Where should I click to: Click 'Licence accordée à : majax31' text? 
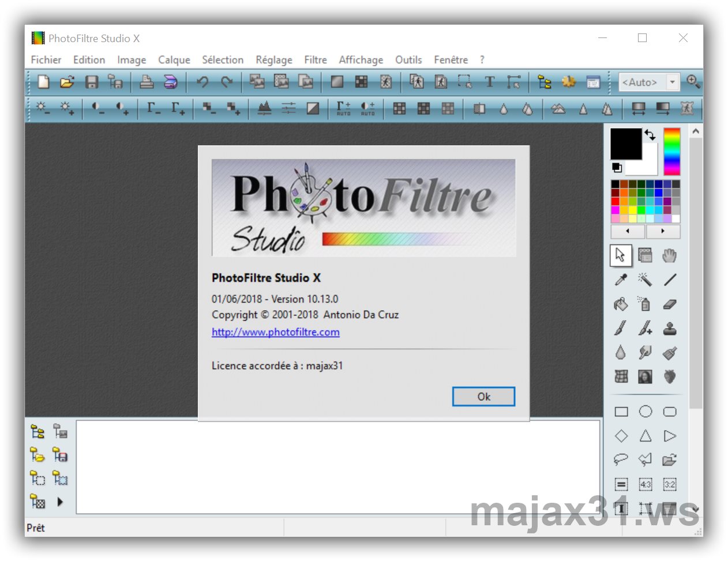(x=277, y=366)
